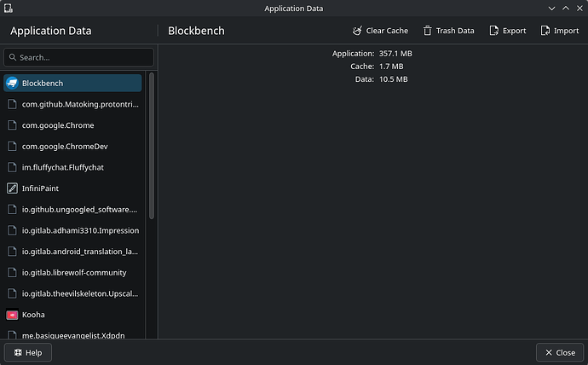Click file icon beside com.github.Matoking.protontri...

tap(12, 104)
